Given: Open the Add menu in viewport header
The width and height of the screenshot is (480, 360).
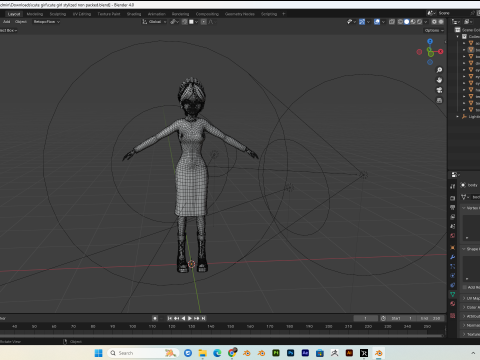Looking at the screenshot, I should [x=6, y=22].
